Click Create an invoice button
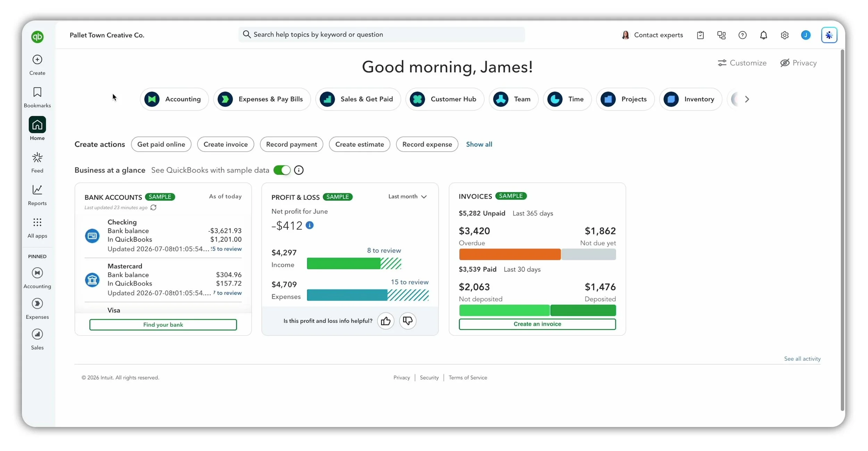The image size is (868, 451). point(537,324)
